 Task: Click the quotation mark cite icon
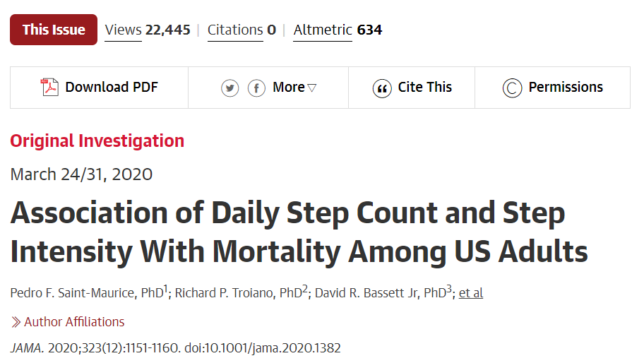click(381, 88)
